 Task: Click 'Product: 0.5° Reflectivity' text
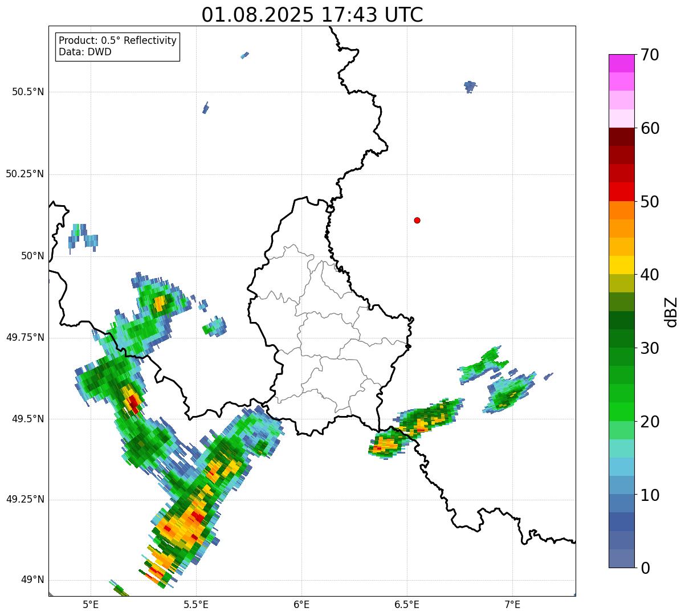point(117,41)
